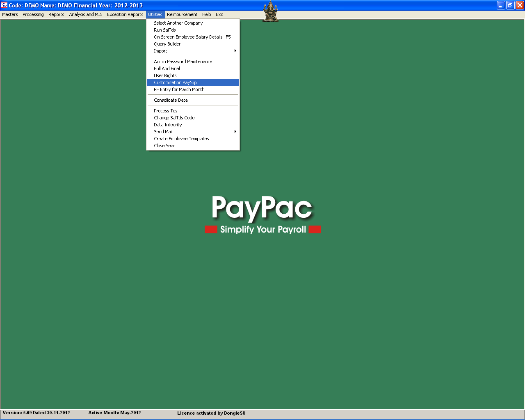Click Licence activated by DongleSU text
This screenshot has height=420, width=525.
coord(211,413)
